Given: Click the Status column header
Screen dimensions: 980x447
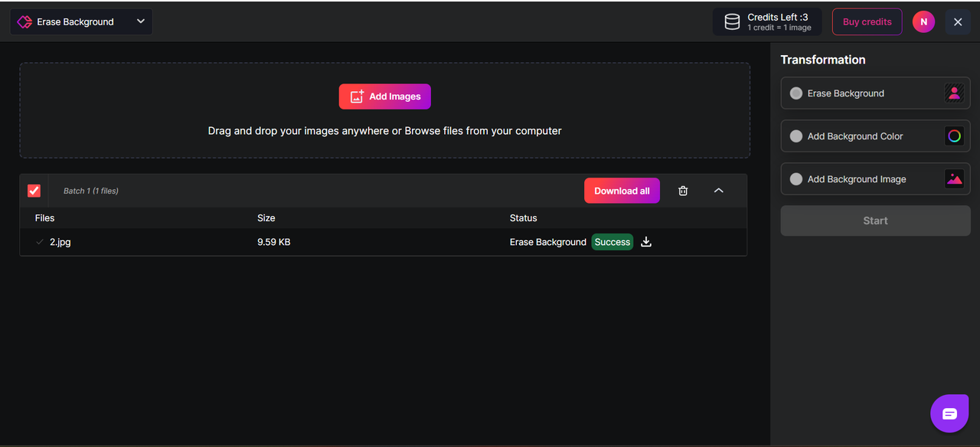Looking at the screenshot, I should click(524, 218).
